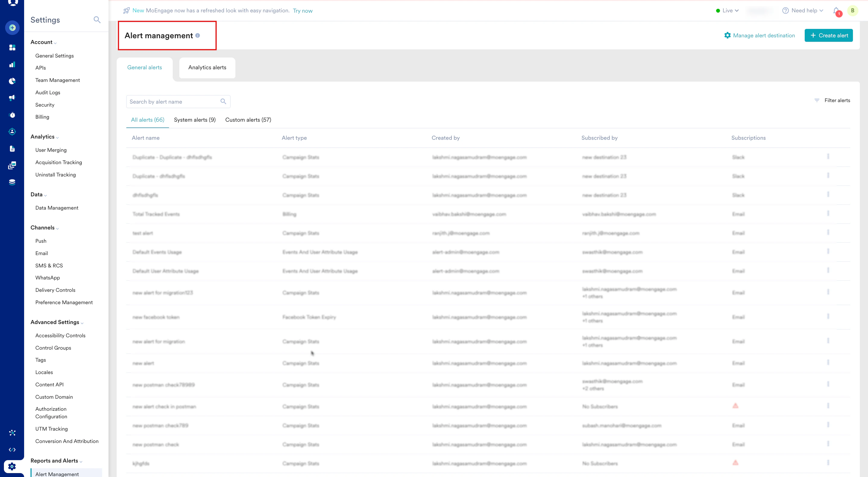Viewport: 868px width, 477px height.
Task: Open the dashboard grid icon in sidebar
Action: click(x=12, y=48)
